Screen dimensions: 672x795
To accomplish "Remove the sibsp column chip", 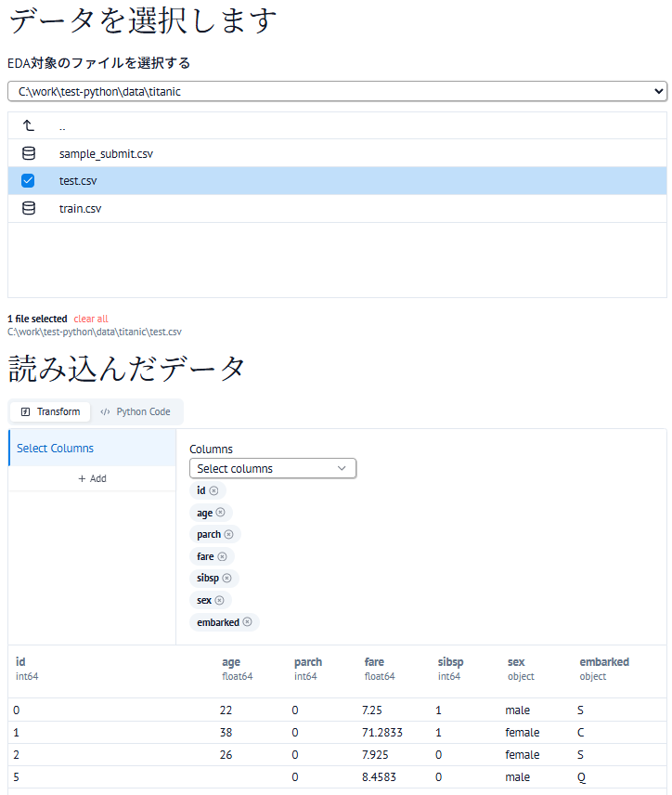I will pos(227,578).
